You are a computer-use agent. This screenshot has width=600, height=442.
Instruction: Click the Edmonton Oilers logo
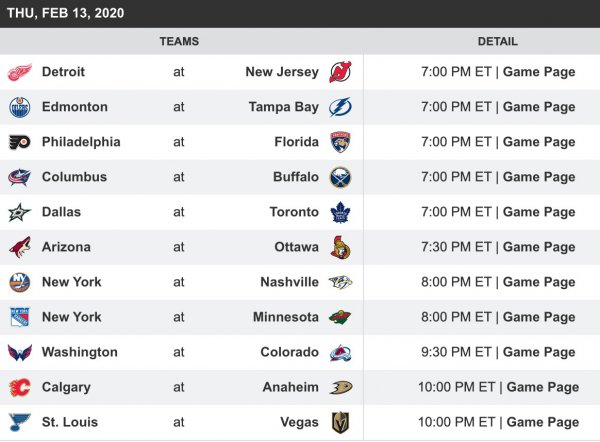coord(20,107)
